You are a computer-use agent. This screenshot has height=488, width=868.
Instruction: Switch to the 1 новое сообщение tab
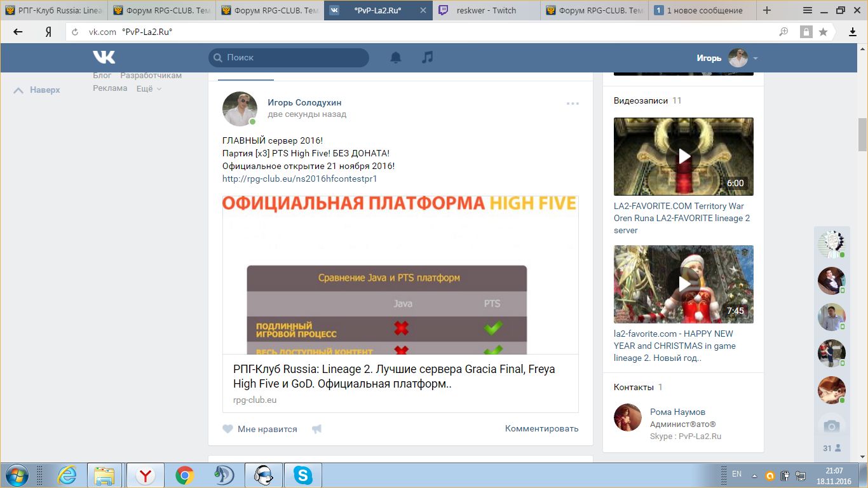pyautogui.click(x=703, y=10)
